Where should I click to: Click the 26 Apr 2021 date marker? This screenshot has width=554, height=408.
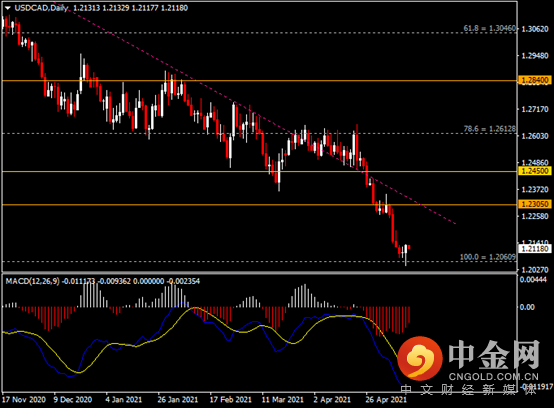point(386,400)
